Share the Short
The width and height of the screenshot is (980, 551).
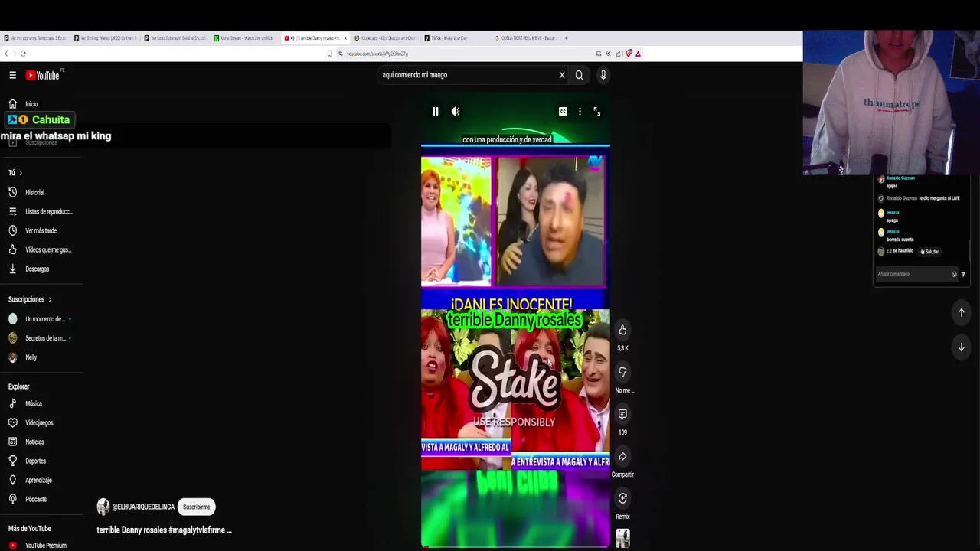click(x=622, y=457)
